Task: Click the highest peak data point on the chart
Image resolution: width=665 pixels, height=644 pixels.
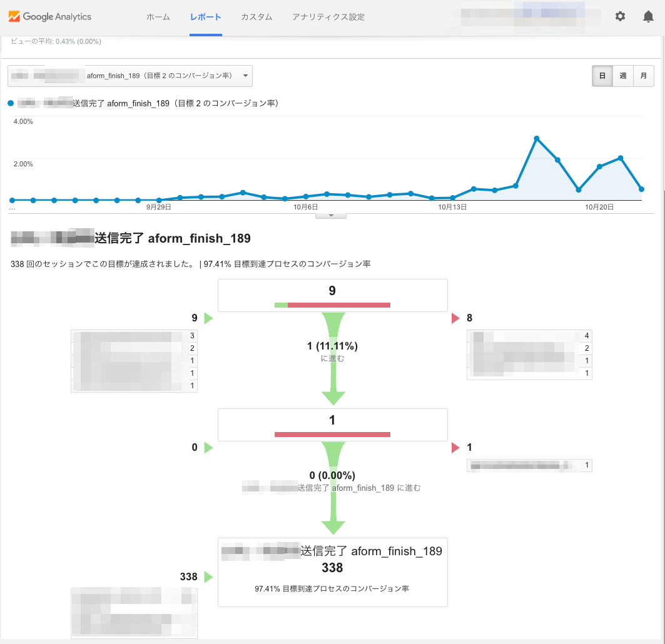Action: pyautogui.click(x=537, y=138)
